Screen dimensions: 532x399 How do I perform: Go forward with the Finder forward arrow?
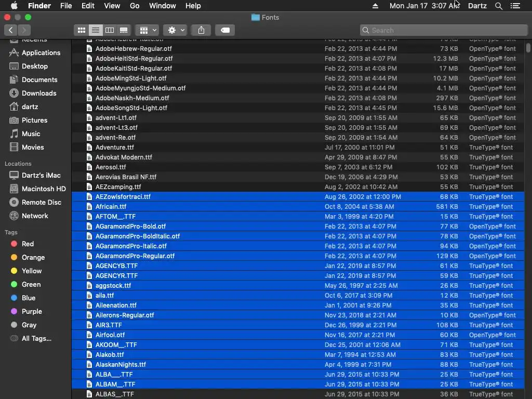(24, 30)
